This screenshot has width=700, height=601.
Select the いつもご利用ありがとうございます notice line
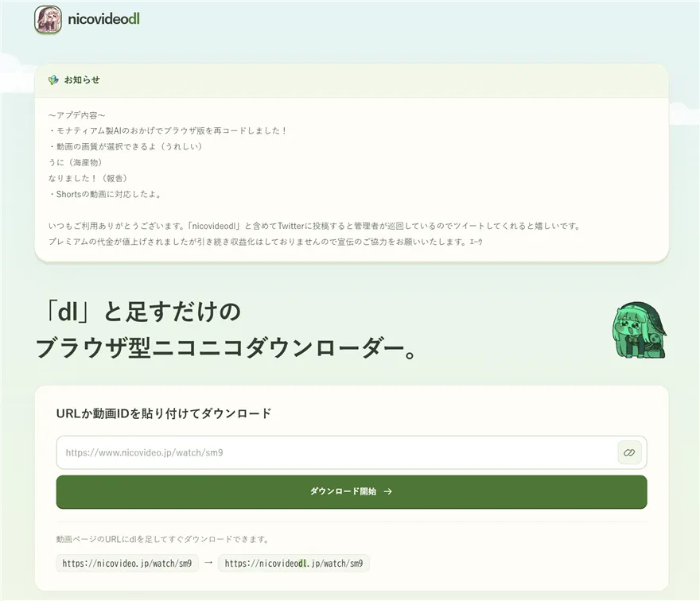(314, 226)
